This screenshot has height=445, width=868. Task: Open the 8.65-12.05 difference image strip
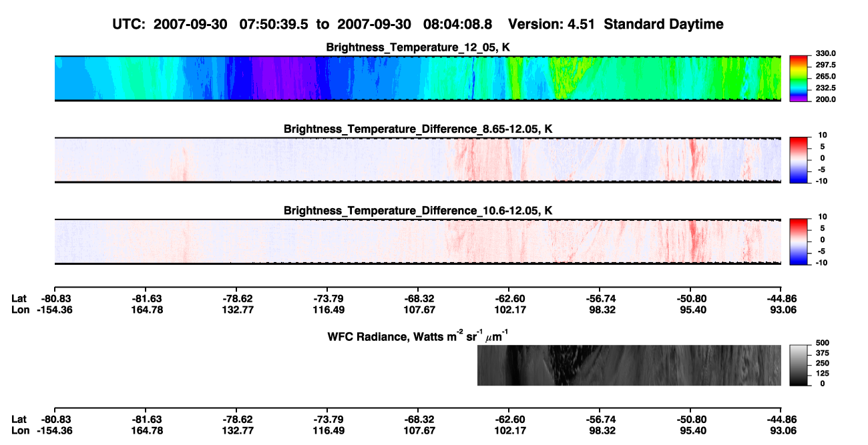tap(418, 160)
